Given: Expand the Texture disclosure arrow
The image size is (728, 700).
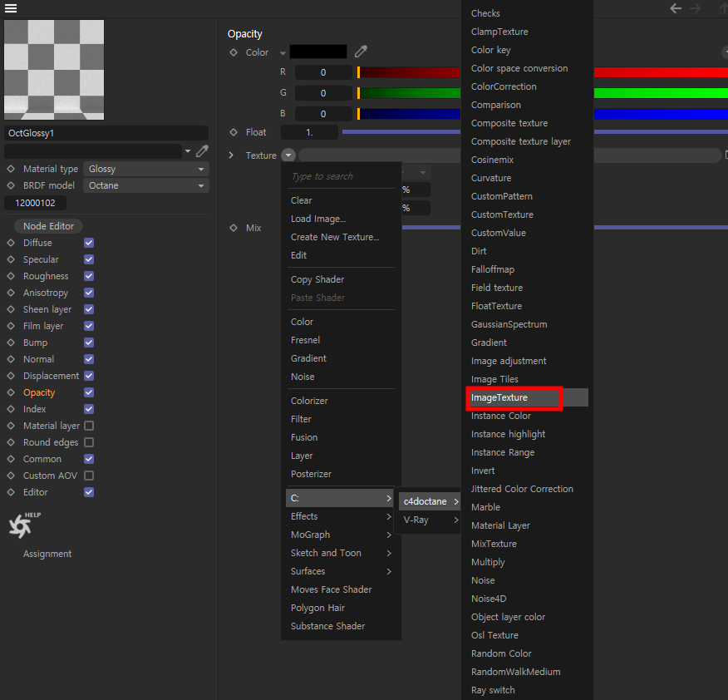Looking at the screenshot, I should coord(231,155).
